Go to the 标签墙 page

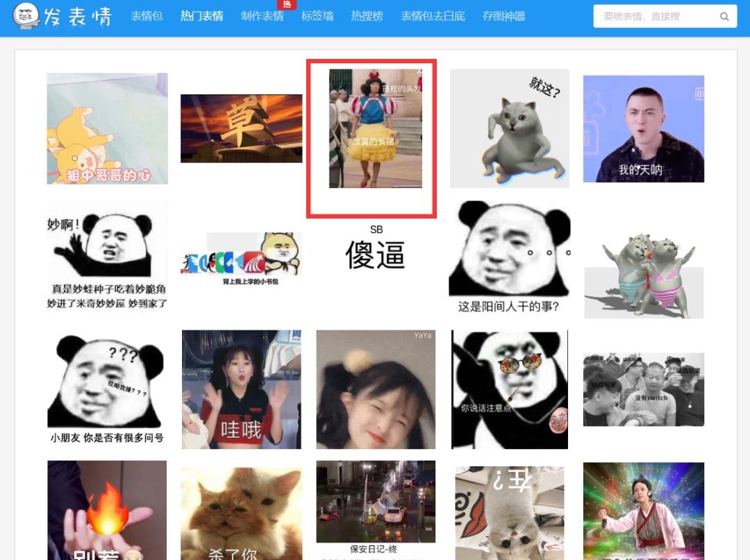point(317,16)
